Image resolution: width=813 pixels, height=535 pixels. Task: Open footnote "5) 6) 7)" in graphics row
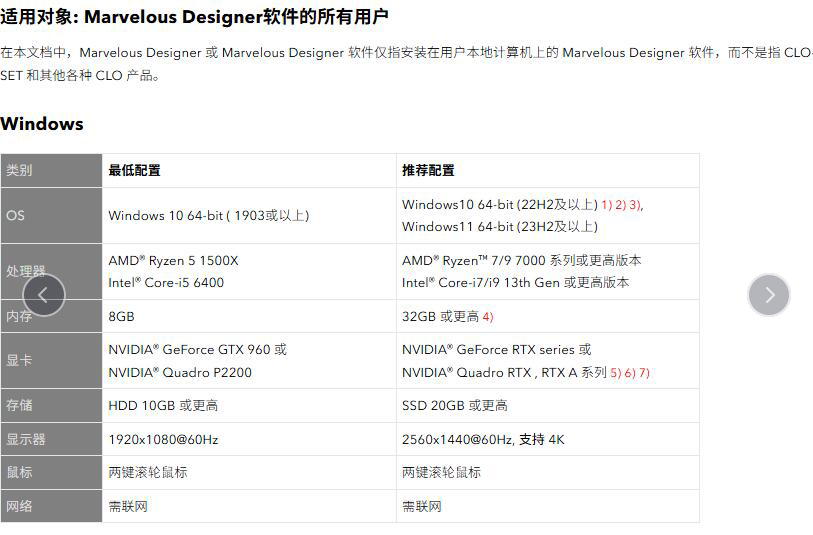[630, 373]
